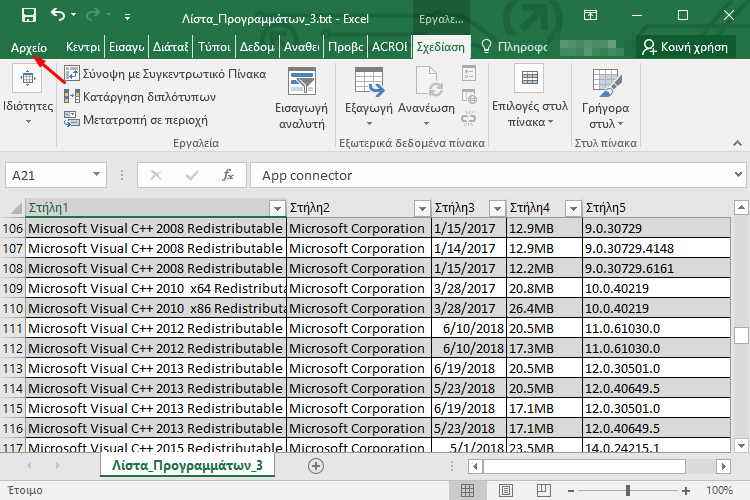Viewport: 750px width, 500px height.
Task: Click the Εξαγωγή export table icon
Action: pos(369,82)
